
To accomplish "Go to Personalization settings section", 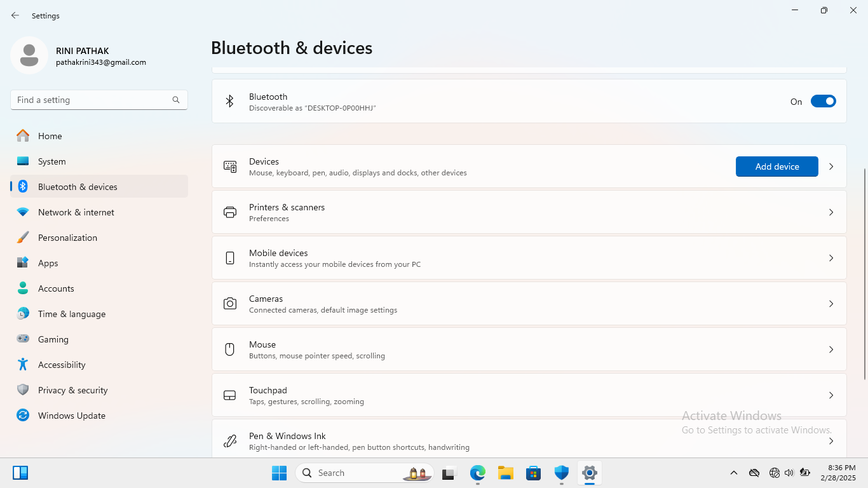I will point(67,238).
